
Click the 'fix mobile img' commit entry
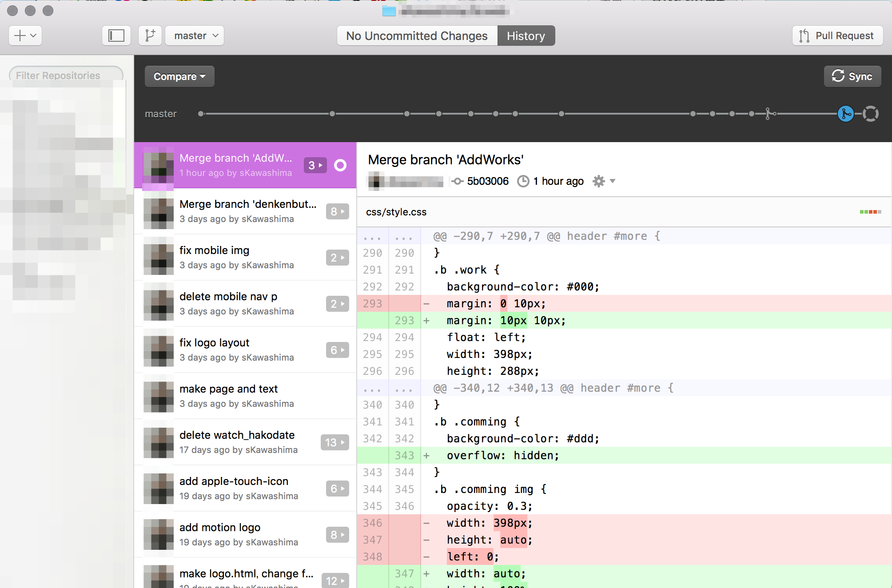coord(244,257)
